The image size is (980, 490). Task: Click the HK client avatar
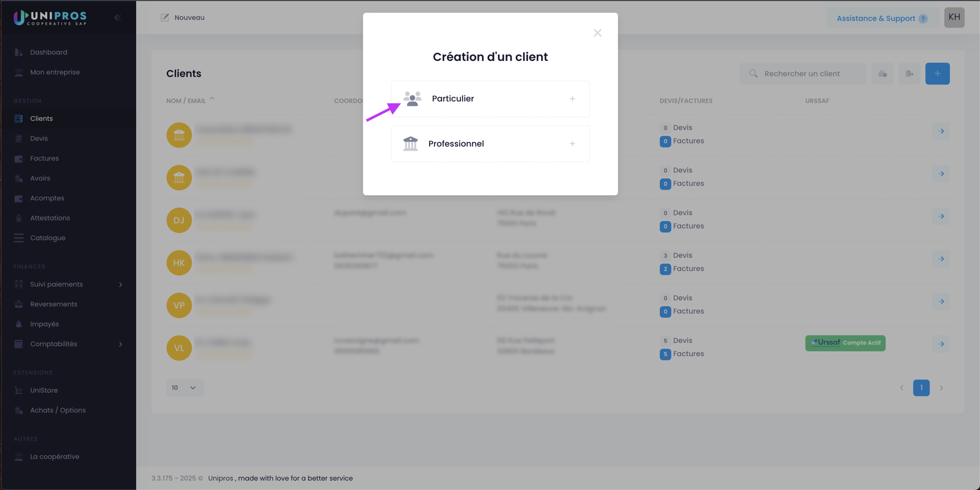click(x=179, y=263)
